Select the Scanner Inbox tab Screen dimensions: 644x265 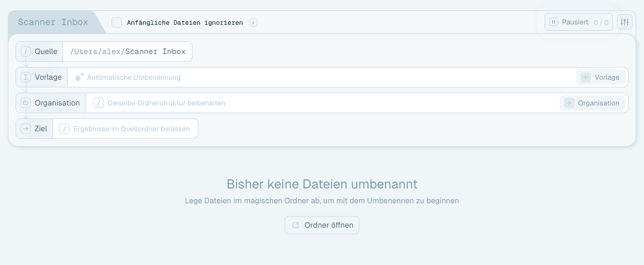(x=53, y=22)
